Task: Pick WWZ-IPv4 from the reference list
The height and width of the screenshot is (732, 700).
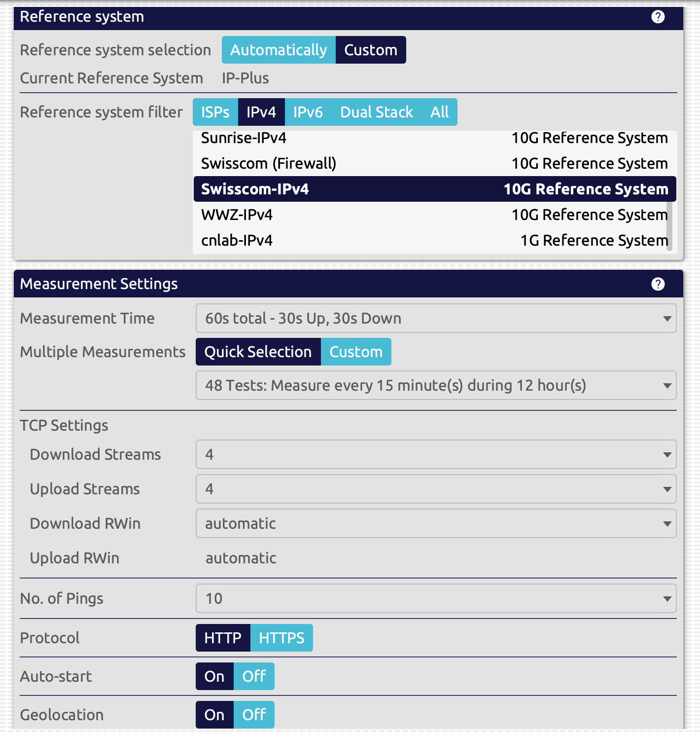Action: pos(434,215)
